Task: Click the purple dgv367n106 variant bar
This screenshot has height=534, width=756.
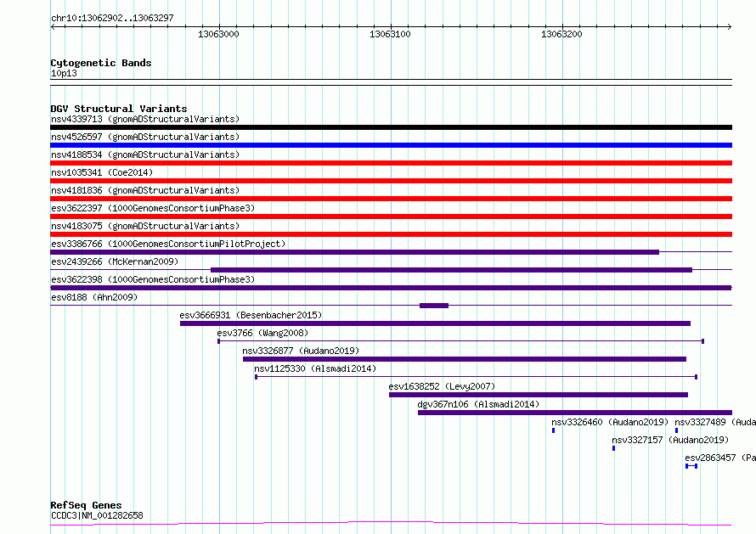Action: point(575,413)
